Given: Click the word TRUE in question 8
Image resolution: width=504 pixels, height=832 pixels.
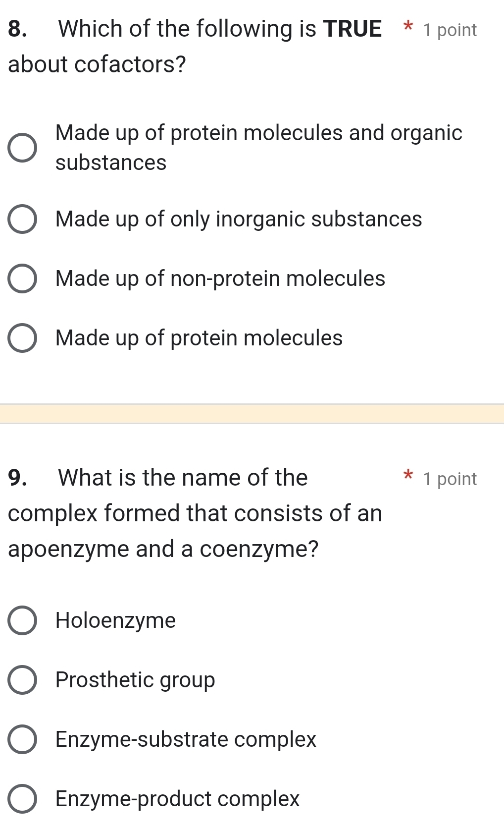Looking at the screenshot, I should pos(353,29).
